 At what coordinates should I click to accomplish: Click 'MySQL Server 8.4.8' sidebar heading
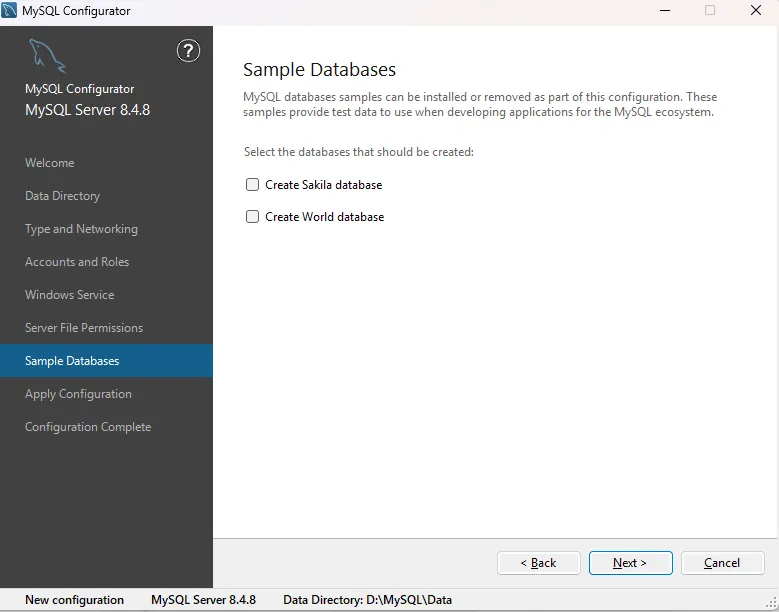click(x=87, y=110)
